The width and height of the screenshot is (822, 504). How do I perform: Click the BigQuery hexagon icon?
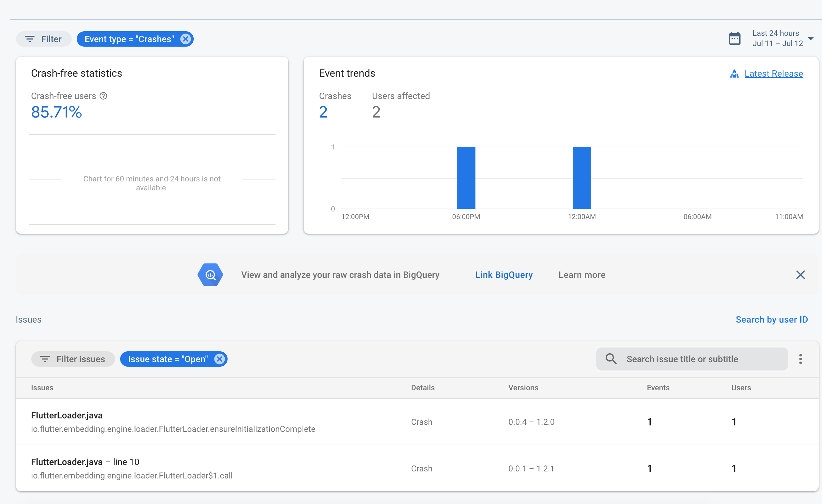tap(210, 275)
